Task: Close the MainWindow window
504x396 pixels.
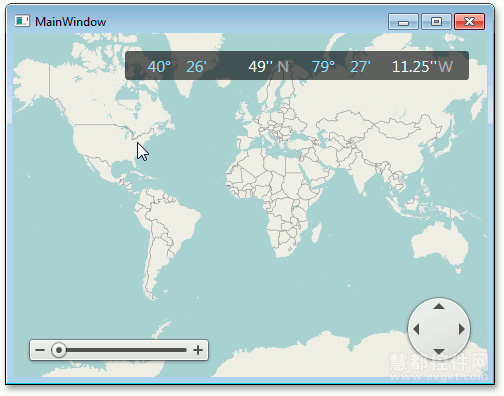Action: point(469,22)
